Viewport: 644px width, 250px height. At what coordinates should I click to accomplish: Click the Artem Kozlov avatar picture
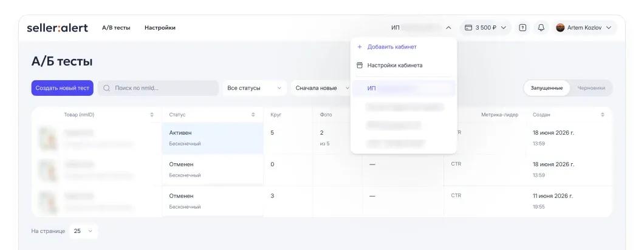click(560, 28)
